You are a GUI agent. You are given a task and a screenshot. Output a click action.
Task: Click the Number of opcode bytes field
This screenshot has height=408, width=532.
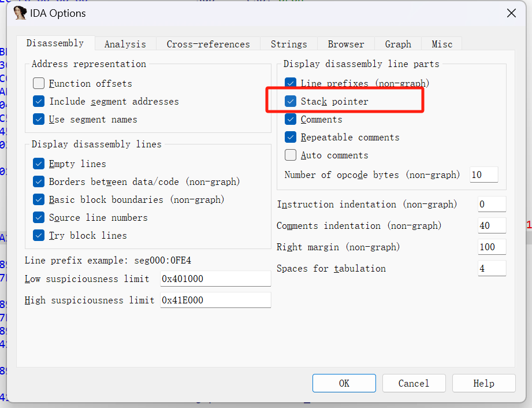point(484,175)
